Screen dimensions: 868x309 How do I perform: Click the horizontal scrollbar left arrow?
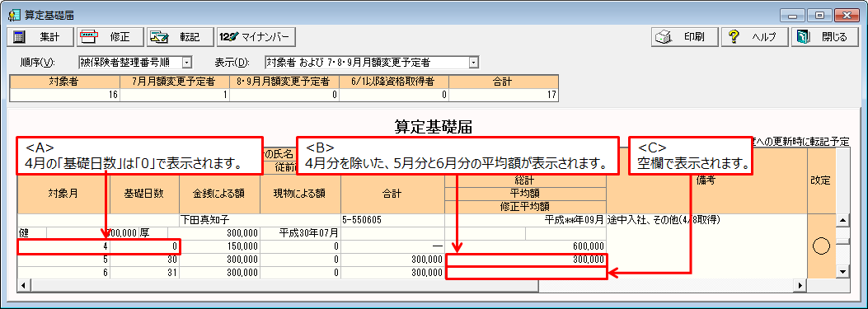coord(23,285)
